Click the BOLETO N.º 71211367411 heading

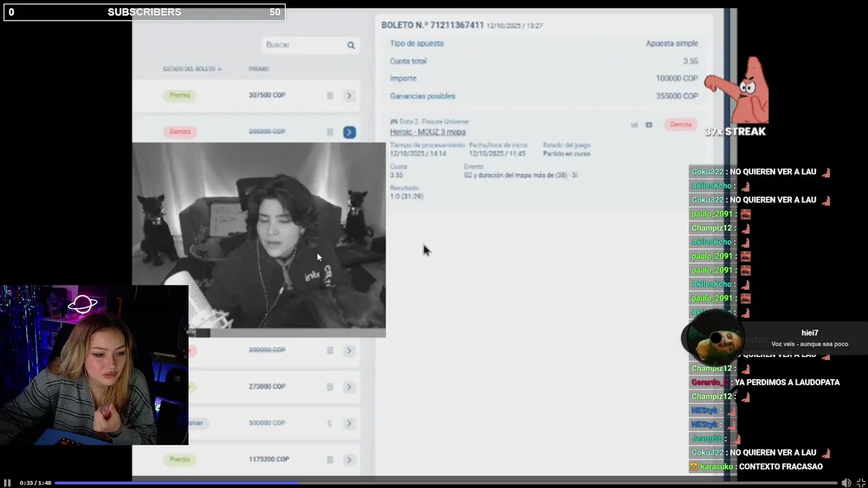click(x=433, y=25)
